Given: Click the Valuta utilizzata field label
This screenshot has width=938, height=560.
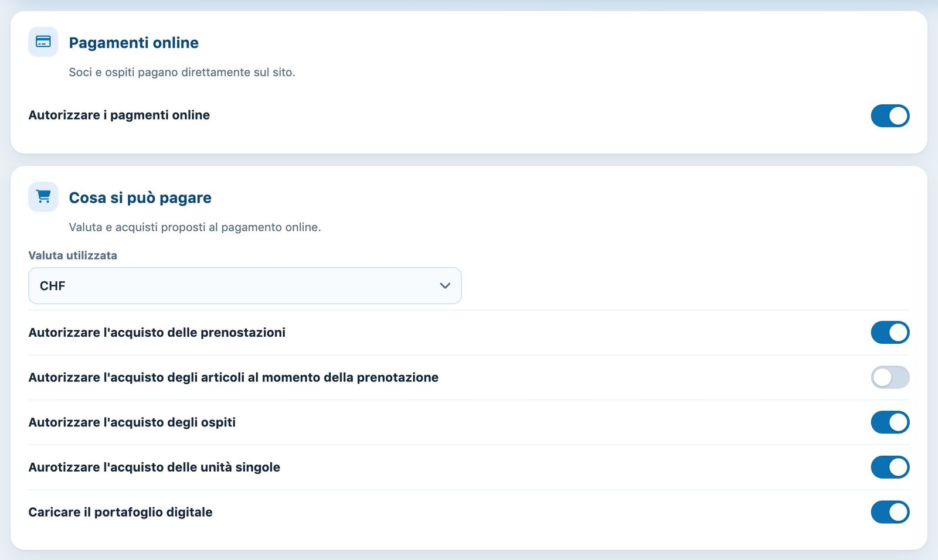Looking at the screenshot, I should point(73,255).
